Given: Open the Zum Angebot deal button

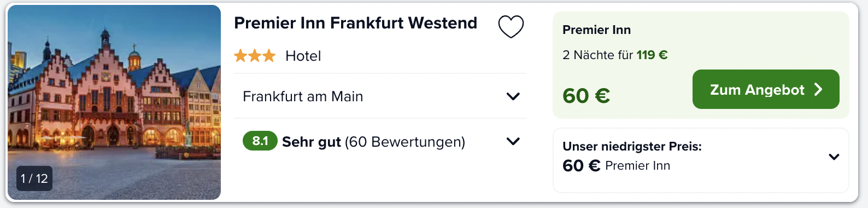Looking at the screenshot, I should pos(766,89).
